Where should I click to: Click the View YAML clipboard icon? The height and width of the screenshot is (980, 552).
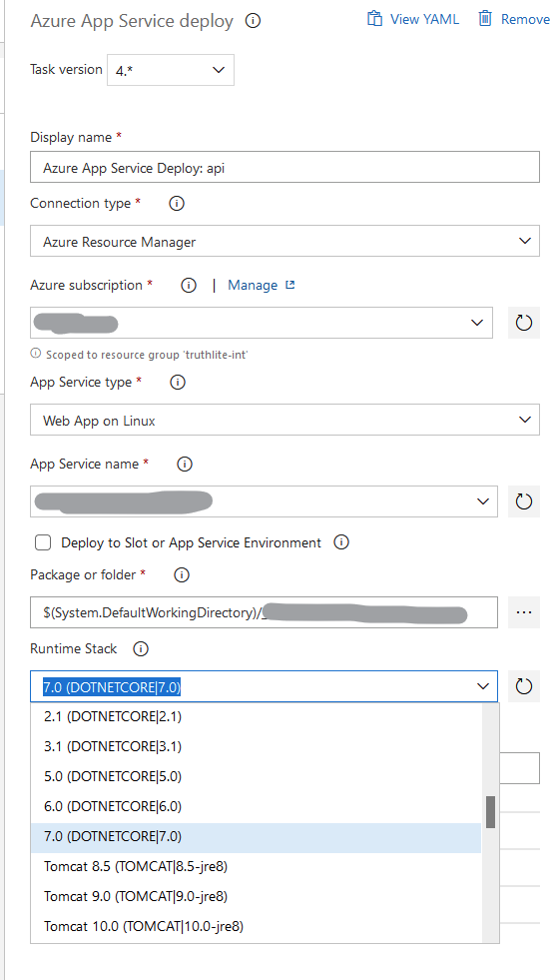coord(374,19)
